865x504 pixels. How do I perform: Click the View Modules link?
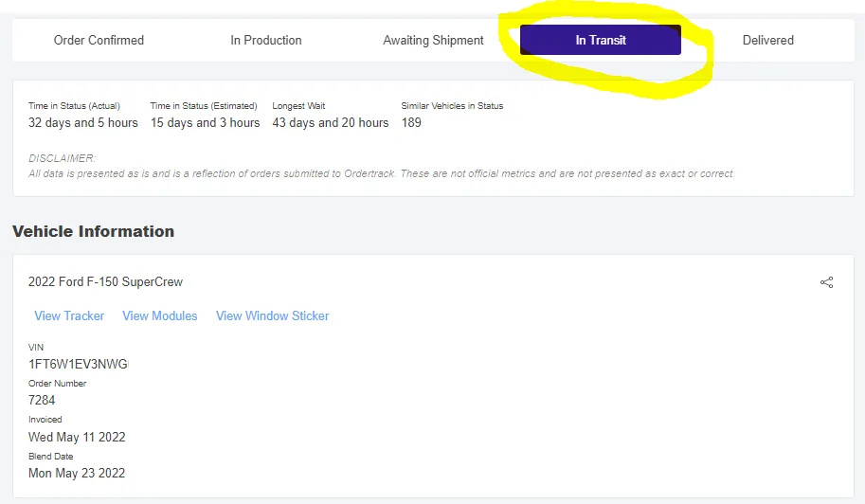160,315
